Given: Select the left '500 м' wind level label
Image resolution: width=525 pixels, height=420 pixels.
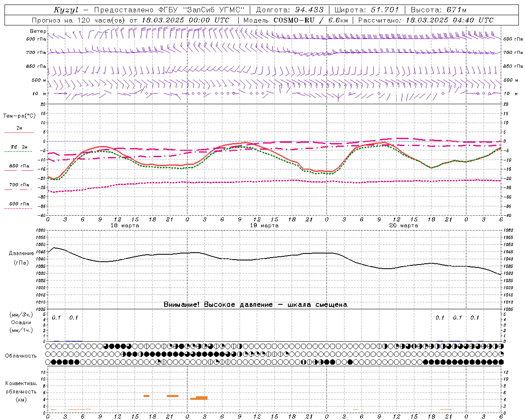Looking at the screenshot, I should [x=39, y=80].
